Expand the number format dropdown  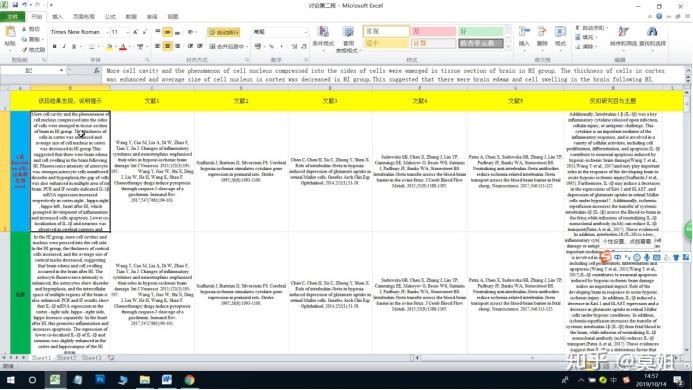click(305, 32)
